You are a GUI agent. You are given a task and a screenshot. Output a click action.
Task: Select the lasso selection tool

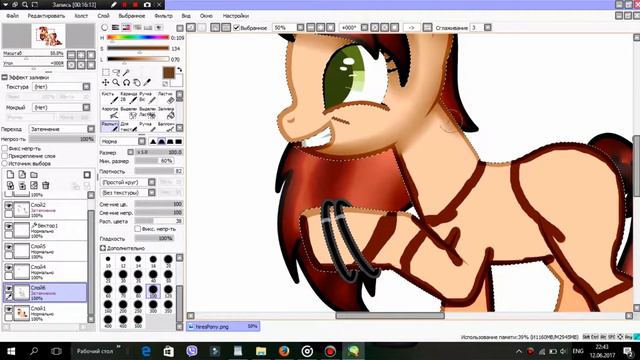click(x=116, y=72)
